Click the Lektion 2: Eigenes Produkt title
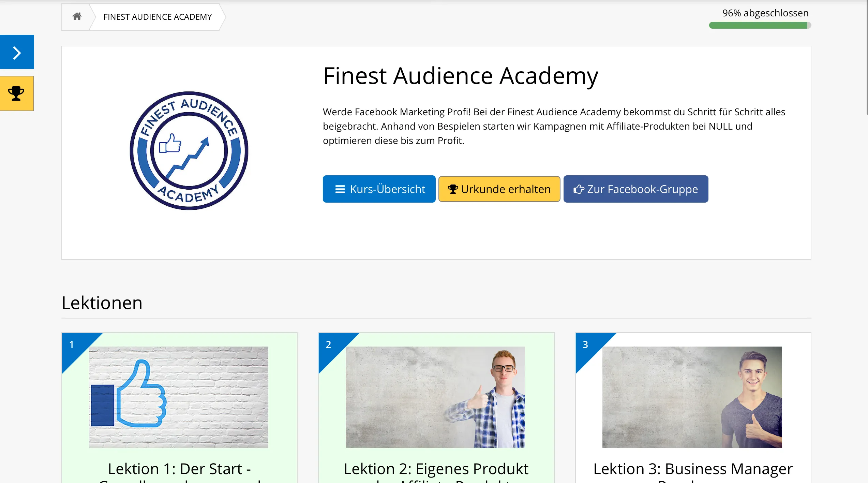Viewport: 868px width, 483px height. (x=436, y=471)
